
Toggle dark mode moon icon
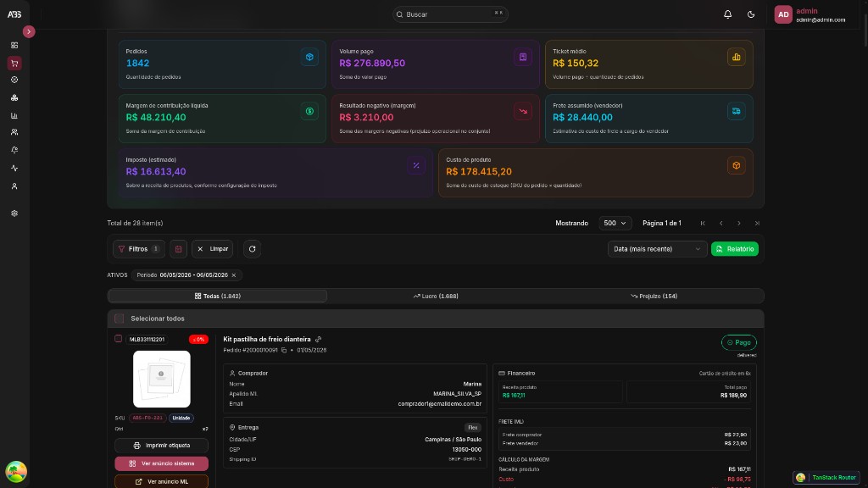coord(751,14)
